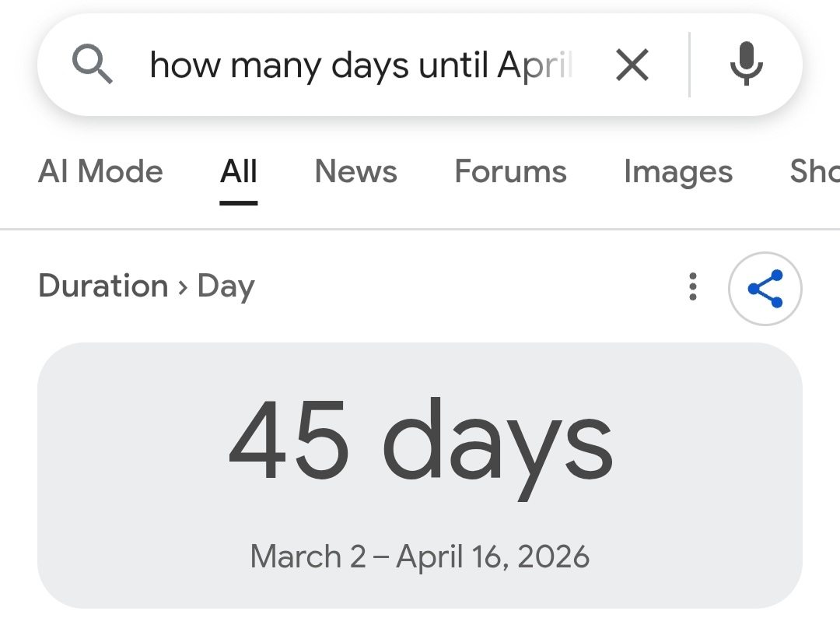Tap the word "days" in the result card

coord(498,444)
